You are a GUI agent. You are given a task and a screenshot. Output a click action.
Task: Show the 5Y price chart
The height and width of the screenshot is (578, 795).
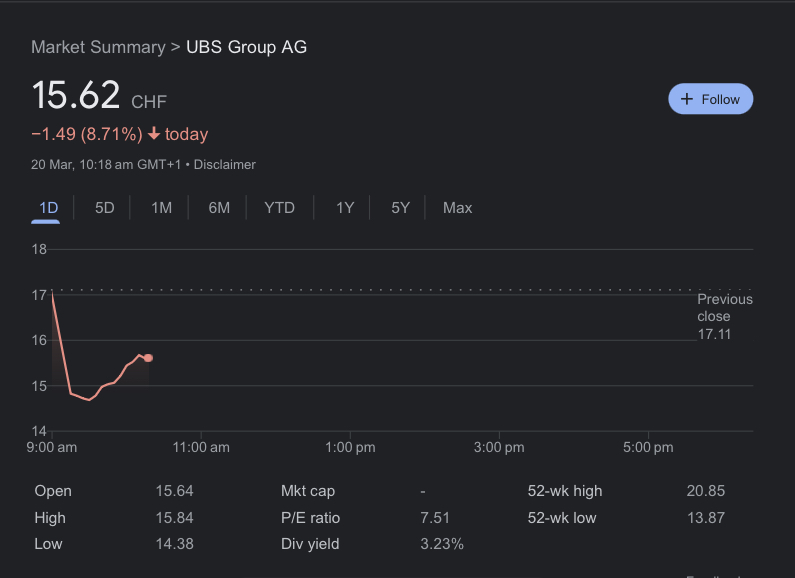[400, 208]
